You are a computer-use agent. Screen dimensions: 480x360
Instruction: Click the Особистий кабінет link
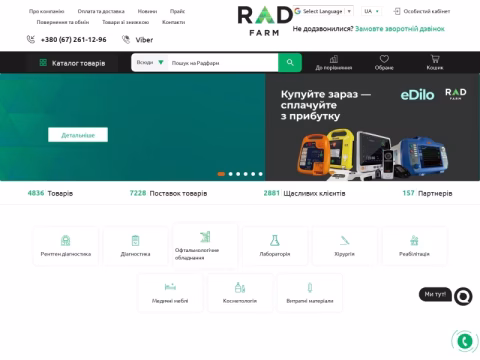point(427,11)
